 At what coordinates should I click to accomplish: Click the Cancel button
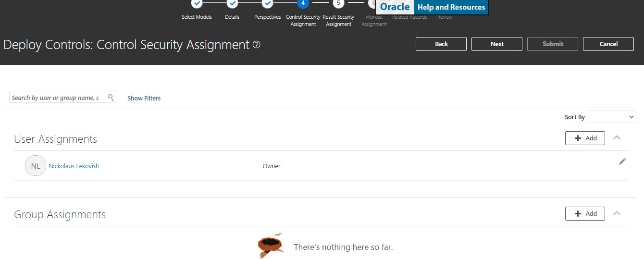point(608,44)
